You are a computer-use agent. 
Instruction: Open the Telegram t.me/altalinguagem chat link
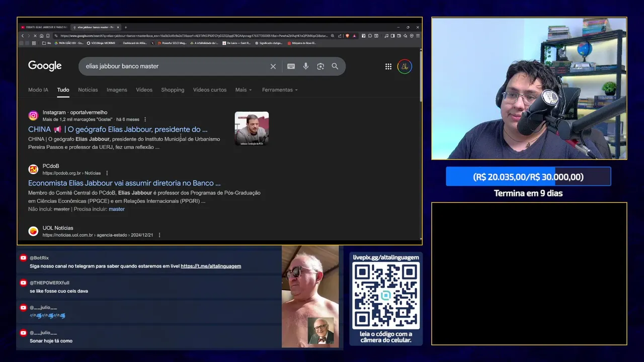click(211, 266)
